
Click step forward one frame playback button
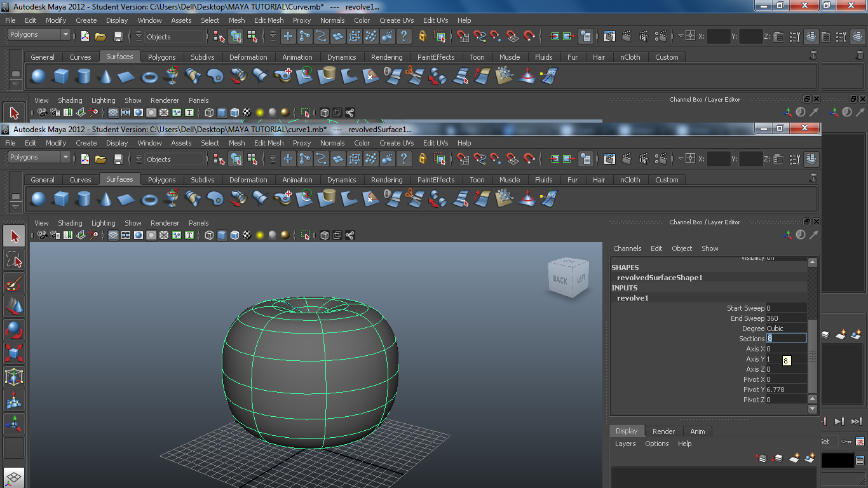coord(839,421)
